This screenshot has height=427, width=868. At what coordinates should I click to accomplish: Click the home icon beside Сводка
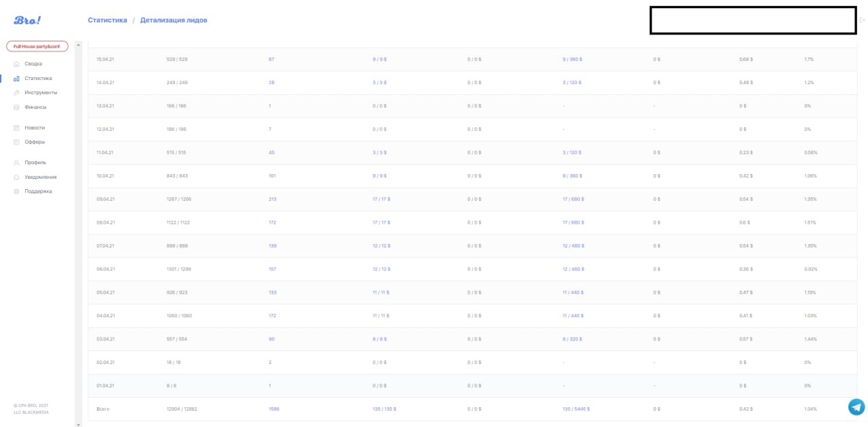tap(17, 64)
